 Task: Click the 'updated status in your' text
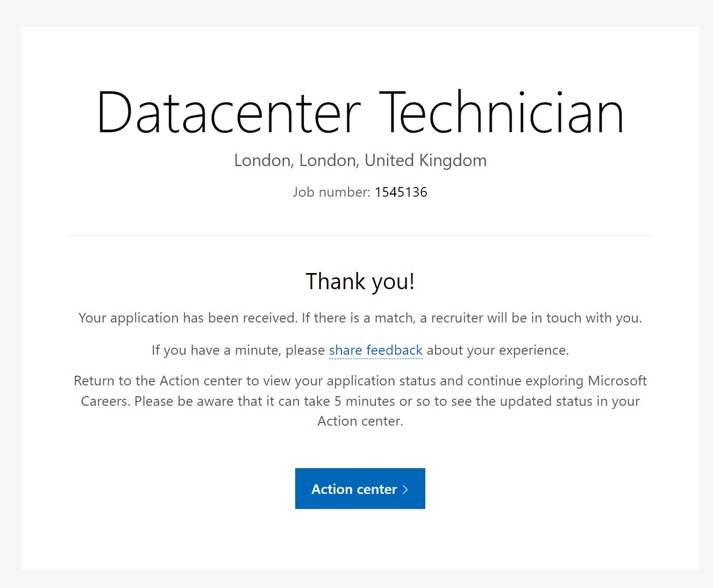[569, 401]
